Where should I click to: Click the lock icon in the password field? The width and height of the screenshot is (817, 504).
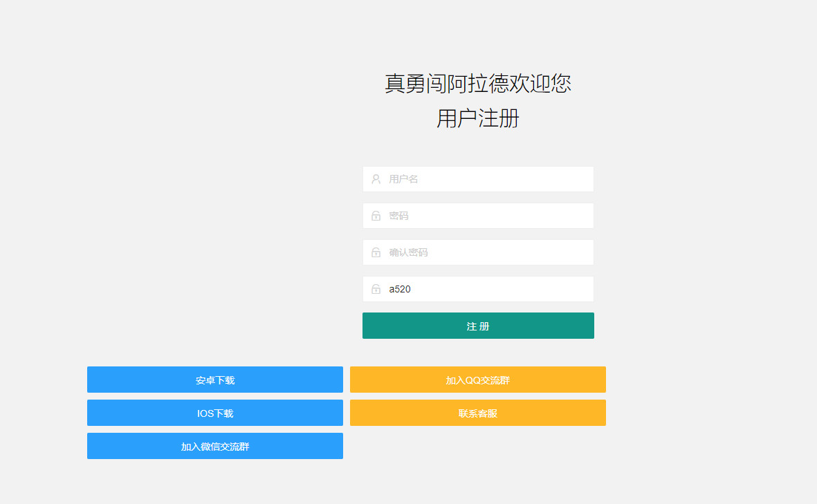376,215
